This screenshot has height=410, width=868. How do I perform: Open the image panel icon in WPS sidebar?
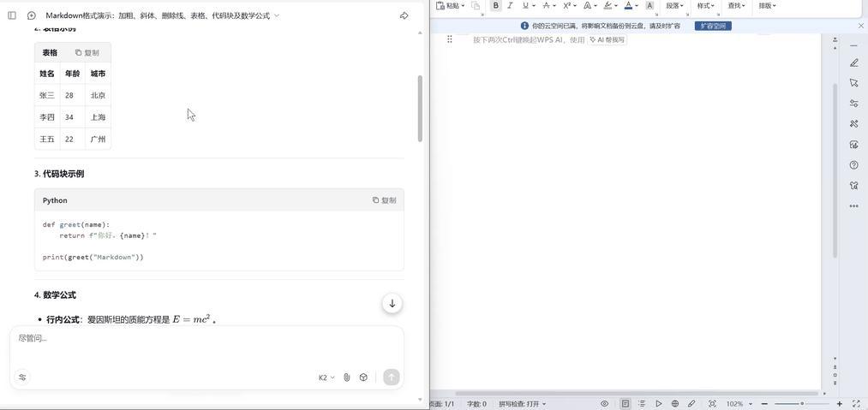pos(853,145)
